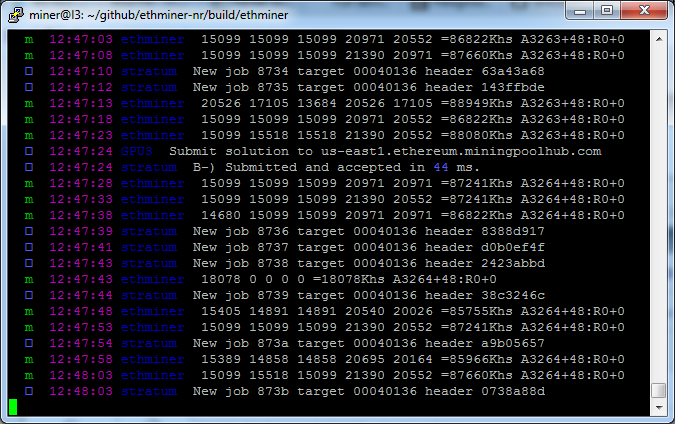The height and width of the screenshot is (424, 675).
Task: Open the PuTTY system menu icon
Action: [x=15, y=15]
